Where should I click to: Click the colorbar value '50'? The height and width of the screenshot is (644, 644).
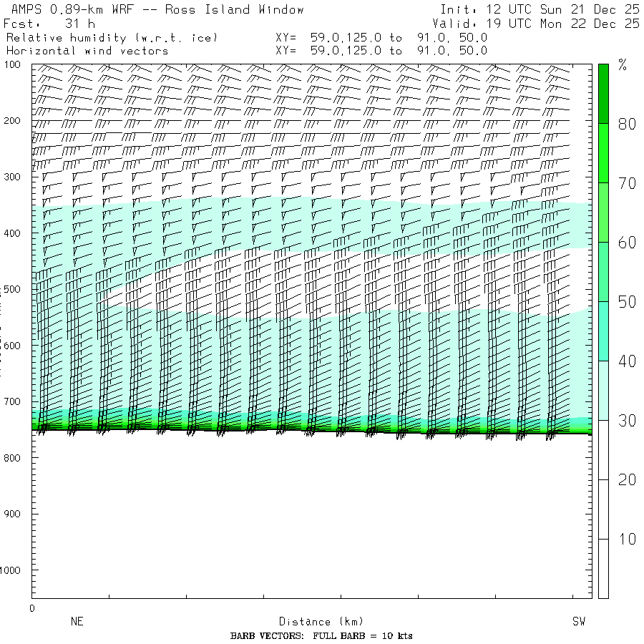coord(627,302)
